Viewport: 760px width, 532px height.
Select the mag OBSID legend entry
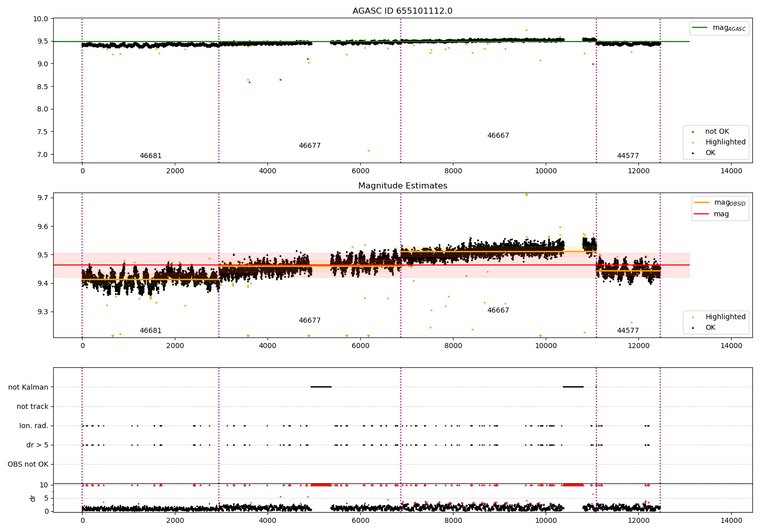pyautogui.click(x=719, y=203)
